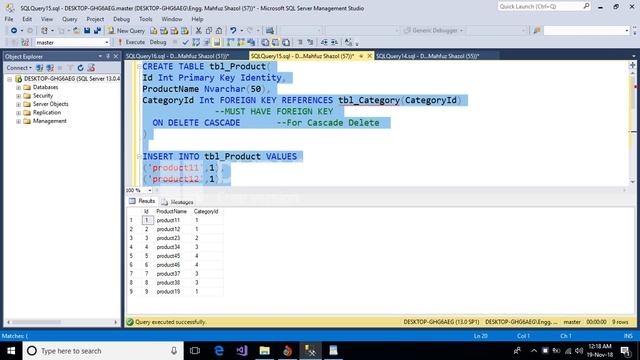Click the Decrease Indent icon
This screenshot has width=640, height=360.
[324, 42]
